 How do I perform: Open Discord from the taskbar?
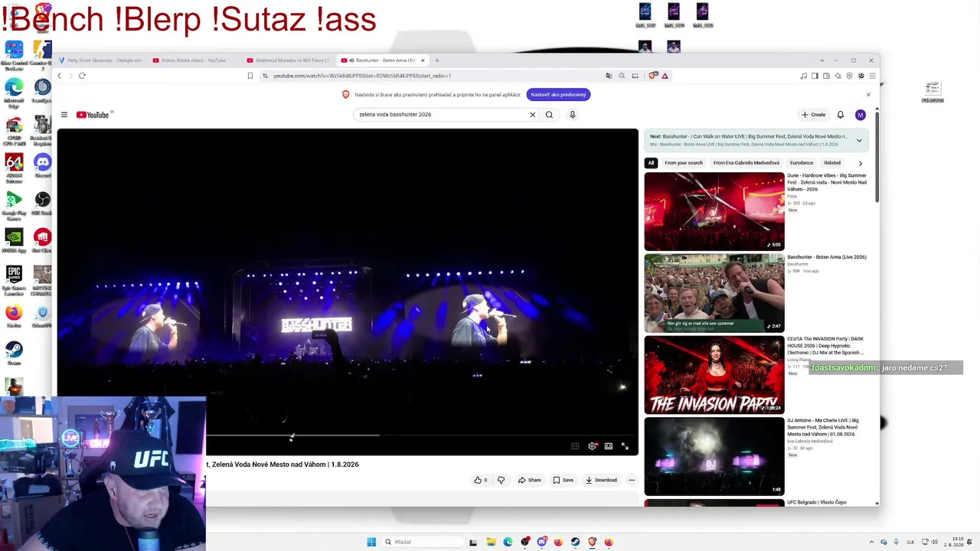[x=541, y=542]
